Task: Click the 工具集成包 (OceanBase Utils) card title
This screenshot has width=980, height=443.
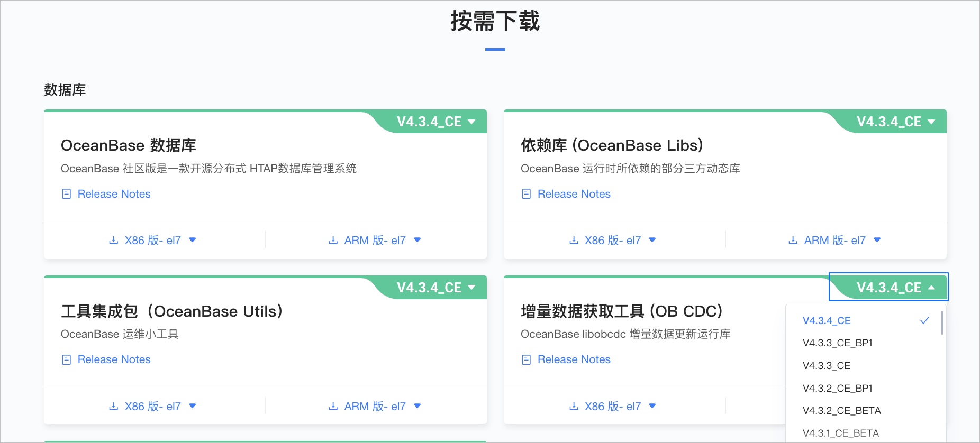Action: 172,311
